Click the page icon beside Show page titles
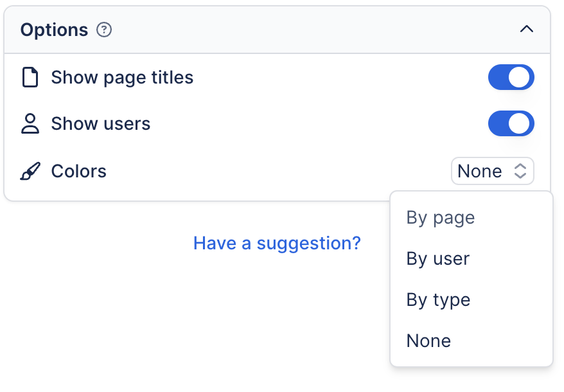The image size is (564, 392). point(30,78)
